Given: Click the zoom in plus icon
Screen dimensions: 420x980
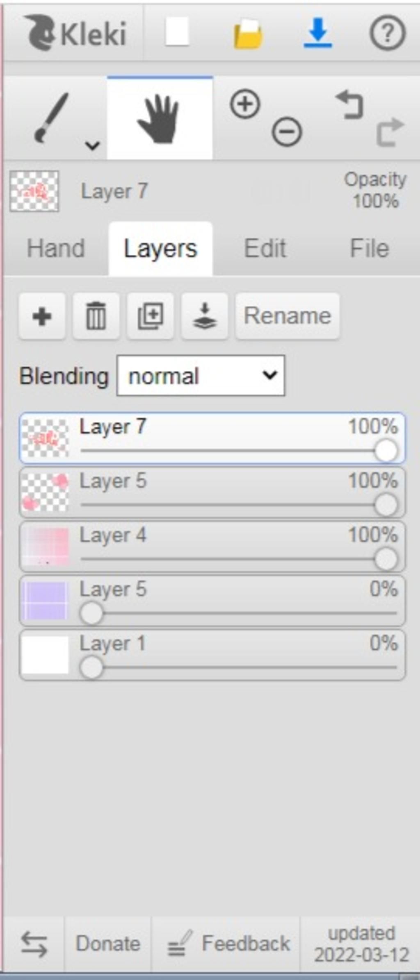Looking at the screenshot, I should tap(245, 105).
